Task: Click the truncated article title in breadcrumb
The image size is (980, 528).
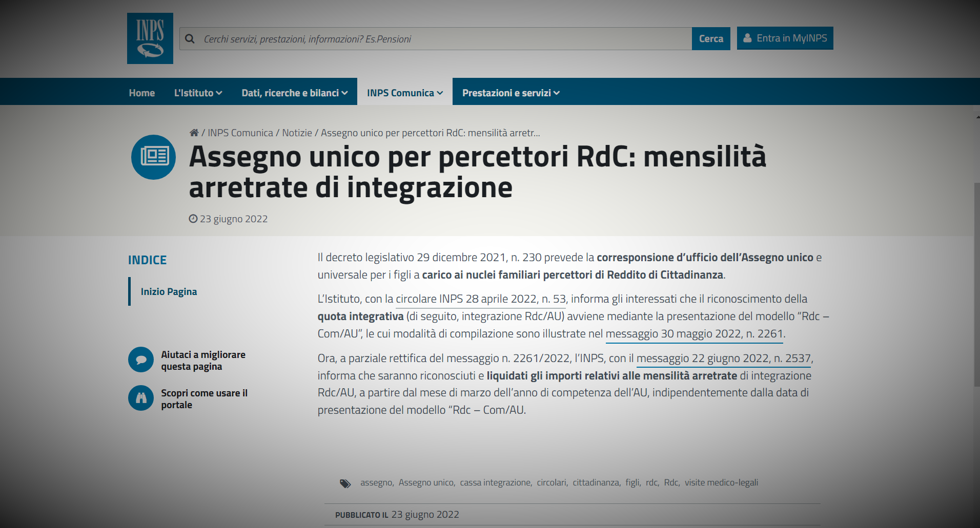Action: [431, 133]
